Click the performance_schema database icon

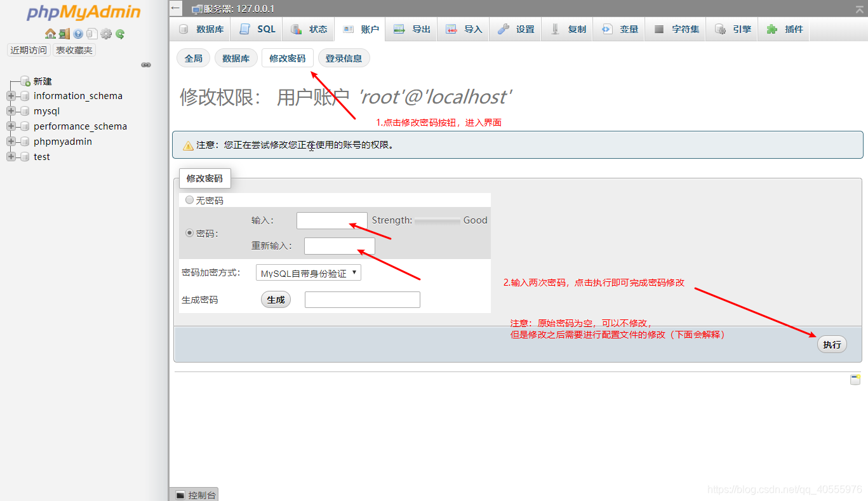25,126
